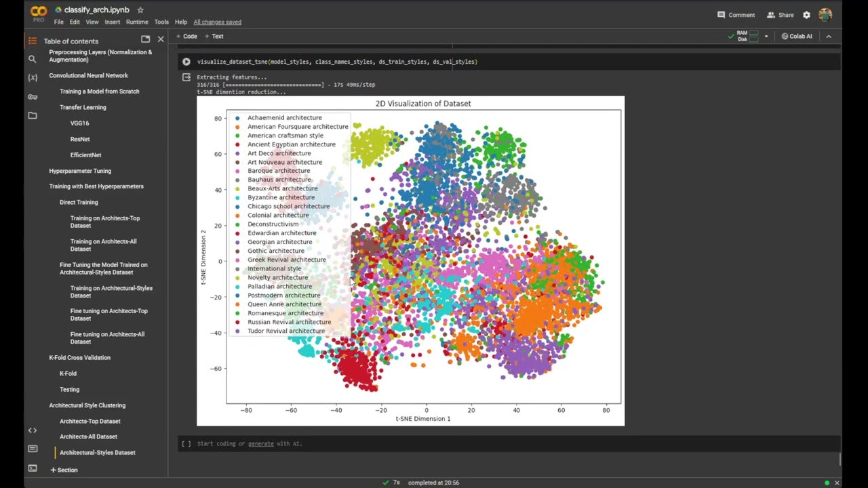Select Architects-All Dataset under Clustering

[88, 436]
